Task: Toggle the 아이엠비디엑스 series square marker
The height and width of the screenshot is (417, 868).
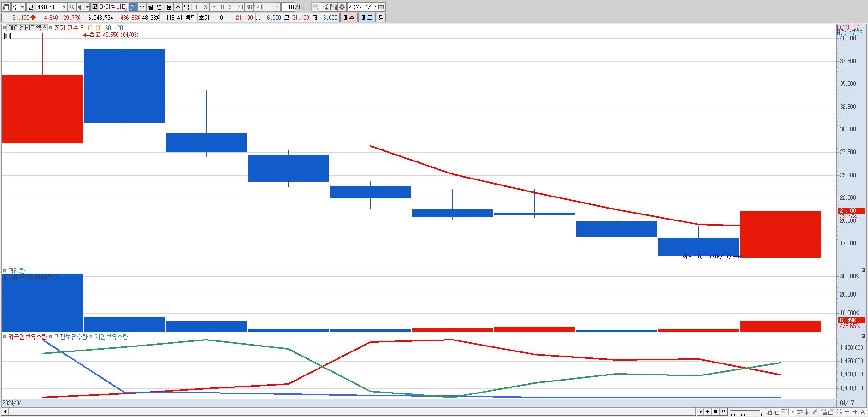Action: (5, 28)
